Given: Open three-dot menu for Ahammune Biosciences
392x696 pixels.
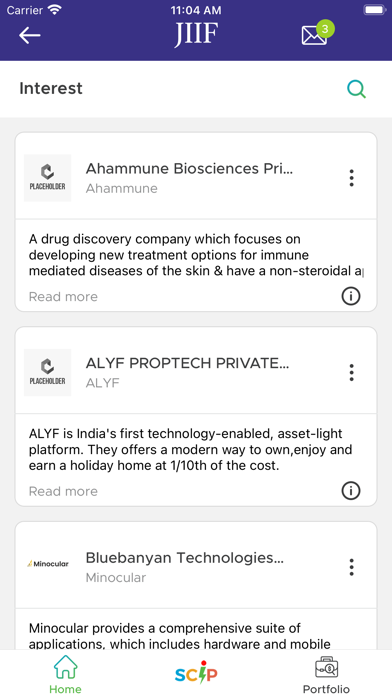Looking at the screenshot, I should pyautogui.click(x=352, y=178).
